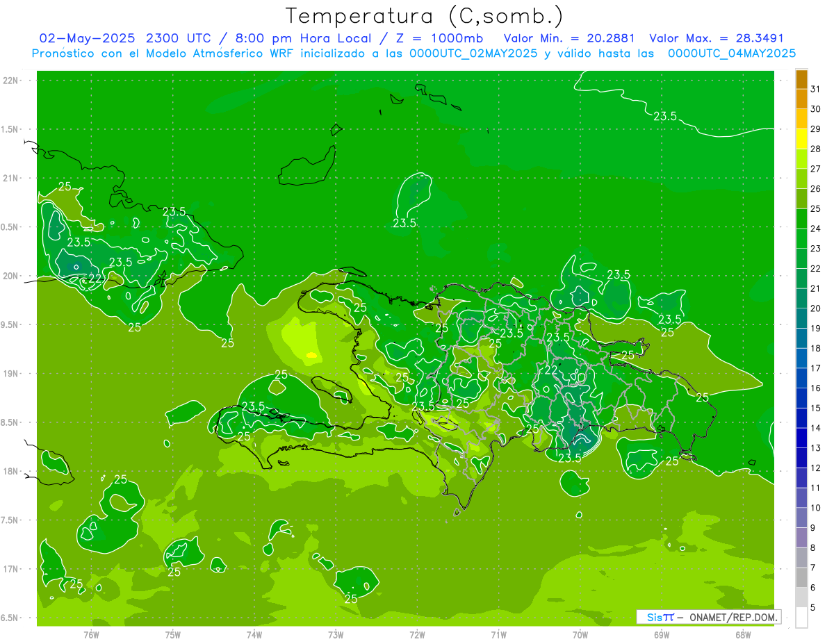Click the yellow legend band between 28 and 29
834x644 pixels.
tap(801, 139)
